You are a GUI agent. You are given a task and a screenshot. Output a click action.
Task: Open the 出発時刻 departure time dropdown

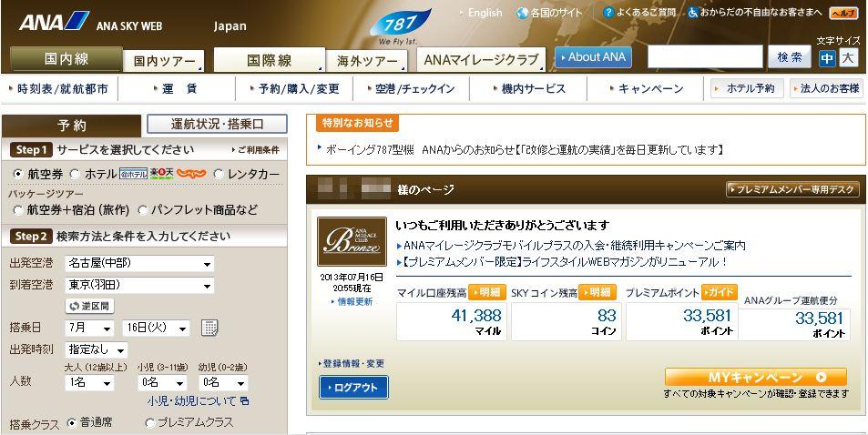pyautogui.click(x=95, y=349)
